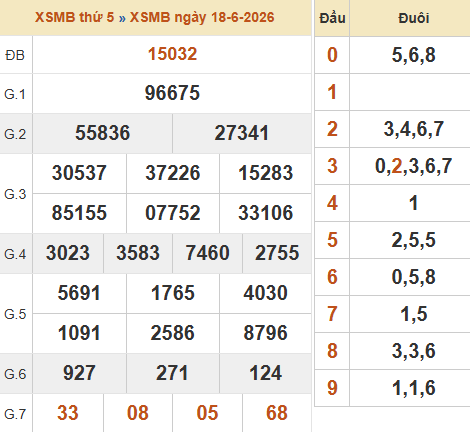Select G.3 number 15283
Image resolution: width=470 pixels, height=432 pixels.
(x=266, y=173)
